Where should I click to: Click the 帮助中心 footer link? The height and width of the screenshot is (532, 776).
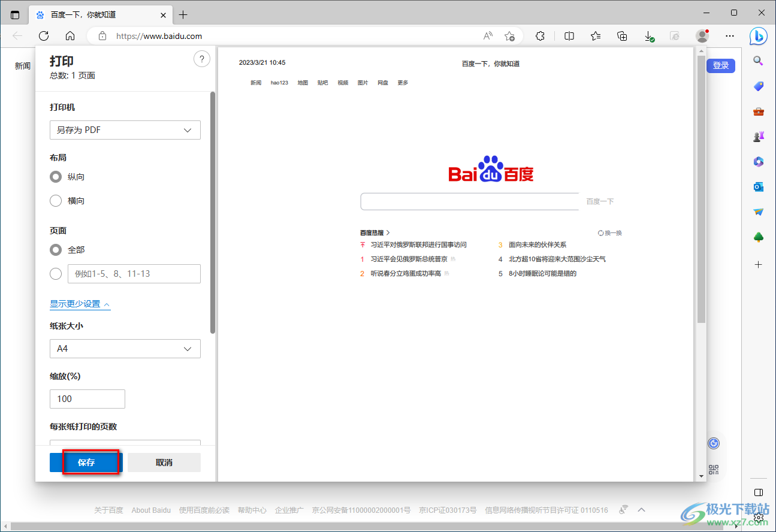(252, 510)
